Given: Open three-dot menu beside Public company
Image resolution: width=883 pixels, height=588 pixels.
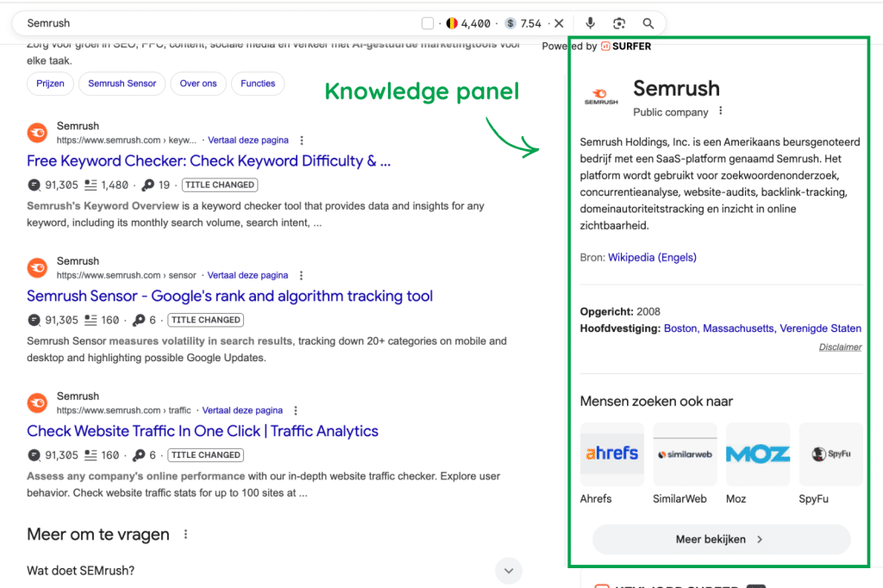Looking at the screenshot, I should 720,111.
